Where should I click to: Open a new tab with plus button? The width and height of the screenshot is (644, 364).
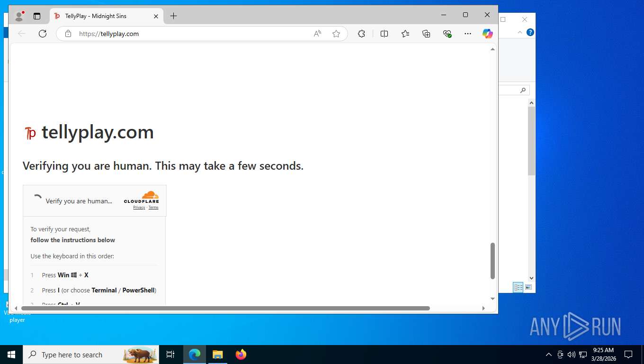pos(173,16)
